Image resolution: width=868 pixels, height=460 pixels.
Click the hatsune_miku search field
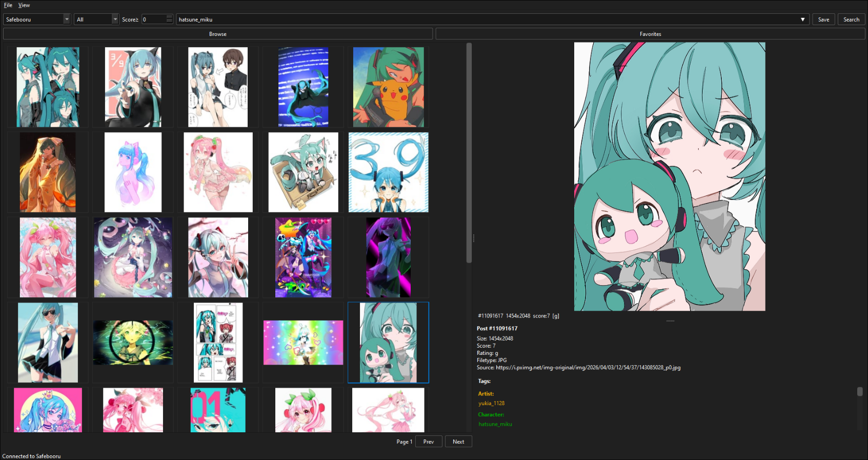point(487,19)
